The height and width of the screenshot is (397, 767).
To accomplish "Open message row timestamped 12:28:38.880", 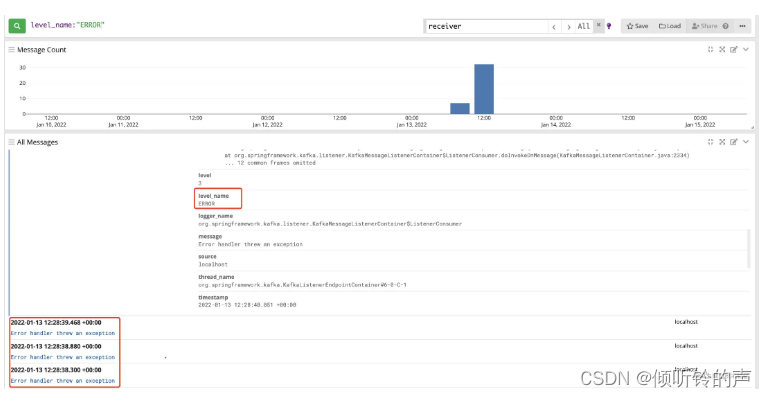I will 381,352.
